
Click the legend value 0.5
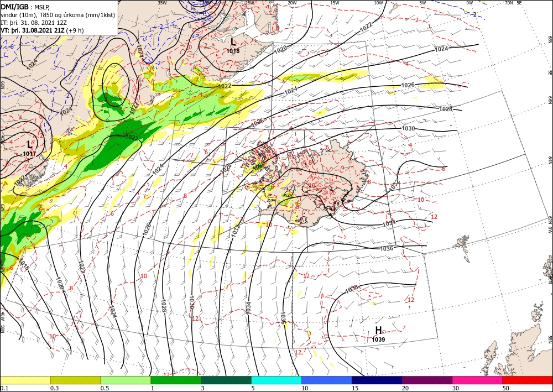[105, 388]
